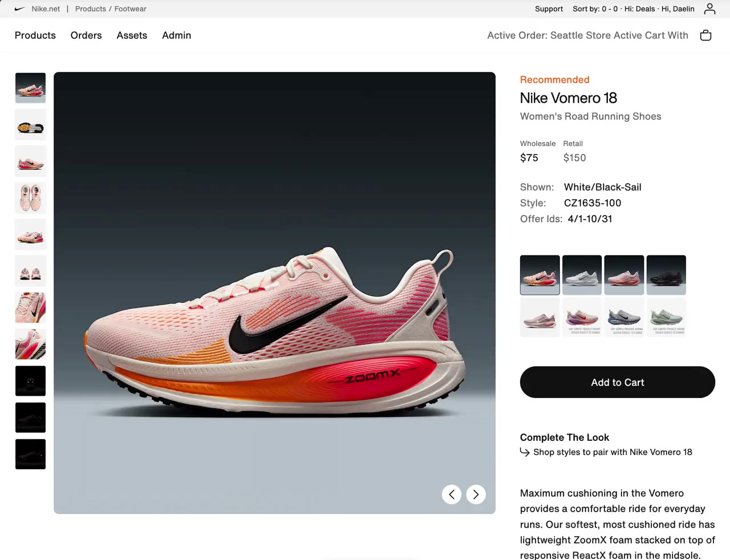Open the Products menu
This screenshot has width=730, height=560.
point(35,35)
